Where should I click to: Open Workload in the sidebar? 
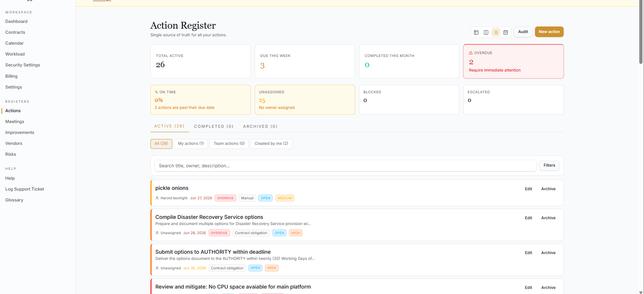pos(15,54)
